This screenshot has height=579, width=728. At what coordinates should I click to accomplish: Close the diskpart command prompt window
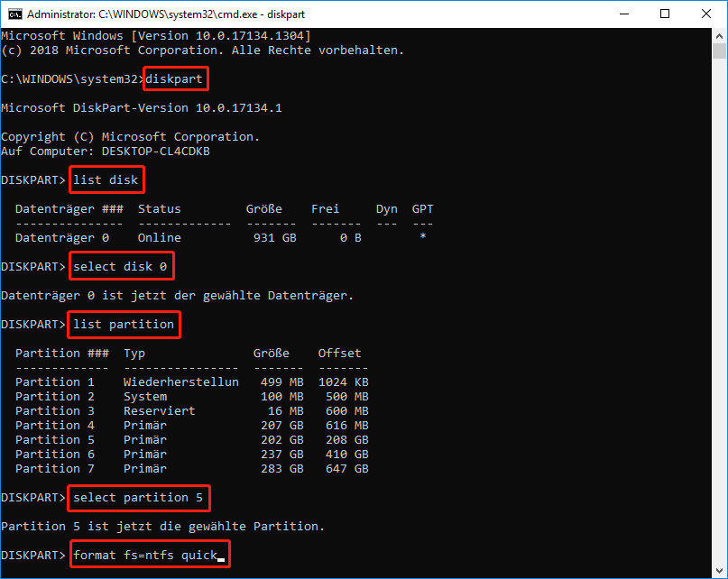click(706, 14)
